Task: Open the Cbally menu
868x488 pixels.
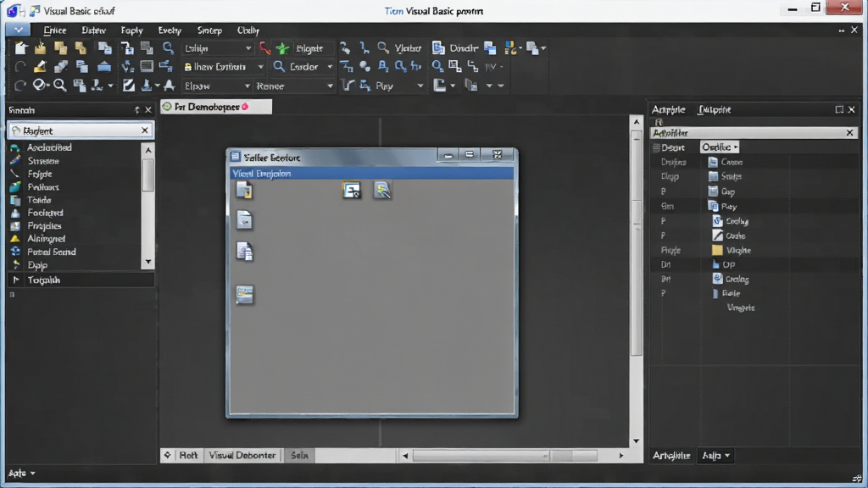Action: pos(248,30)
